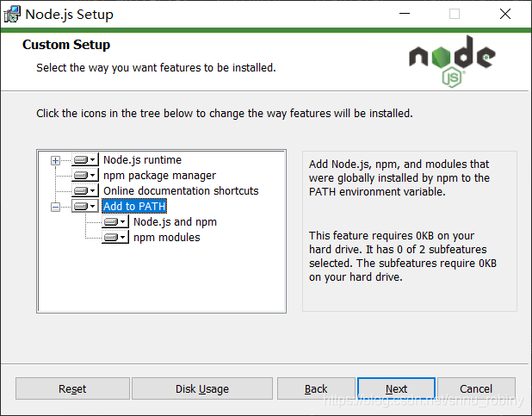Open the Node.js and npm subfeature dropdown

tap(115, 221)
